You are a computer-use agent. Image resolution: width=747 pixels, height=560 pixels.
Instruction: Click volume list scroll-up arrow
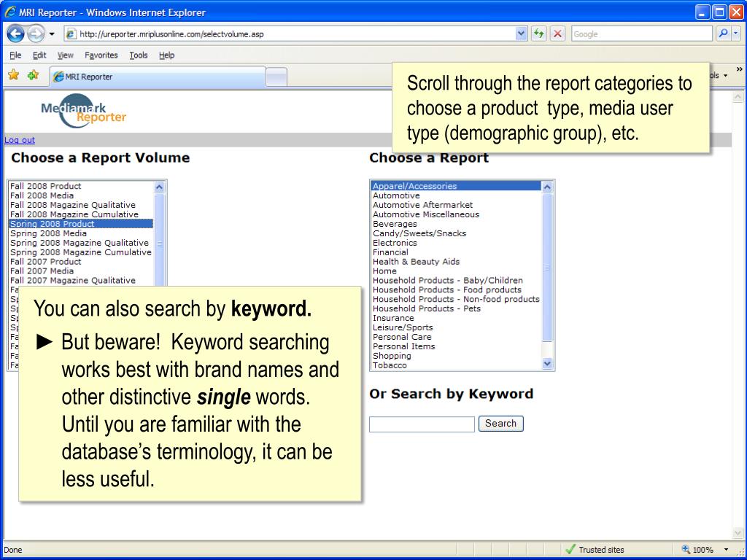click(x=159, y=187)
